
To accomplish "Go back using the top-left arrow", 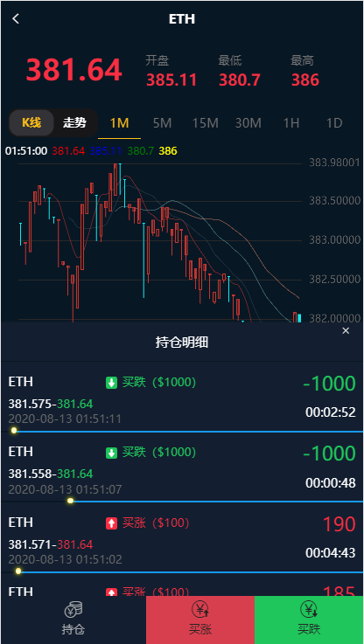I will [x=16, y=19].
